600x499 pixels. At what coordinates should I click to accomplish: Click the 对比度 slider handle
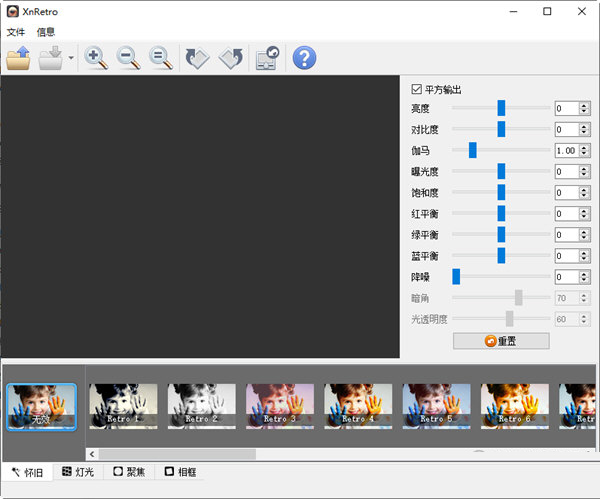click(501, 129)
